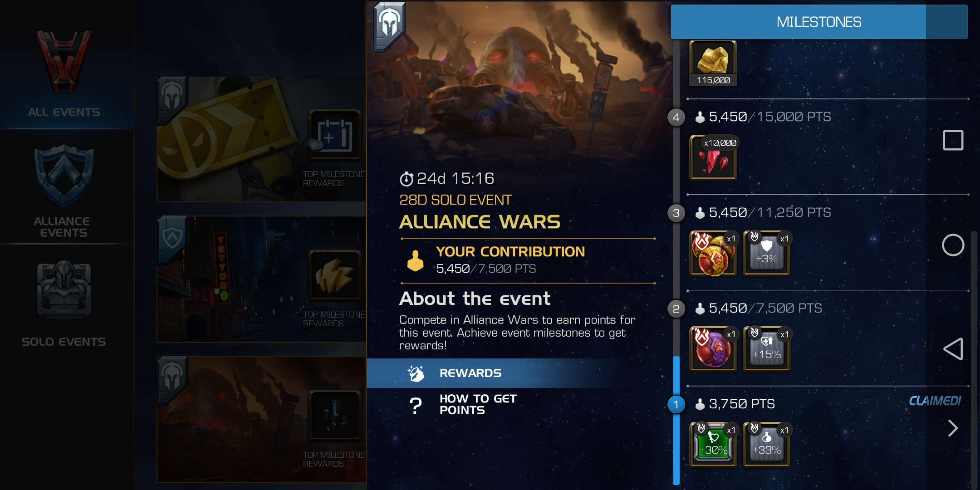Image resolution: width=980 pixels, height=490 pixels.
Task: Open the All Events category icon
Action: [x=64, y=62]
